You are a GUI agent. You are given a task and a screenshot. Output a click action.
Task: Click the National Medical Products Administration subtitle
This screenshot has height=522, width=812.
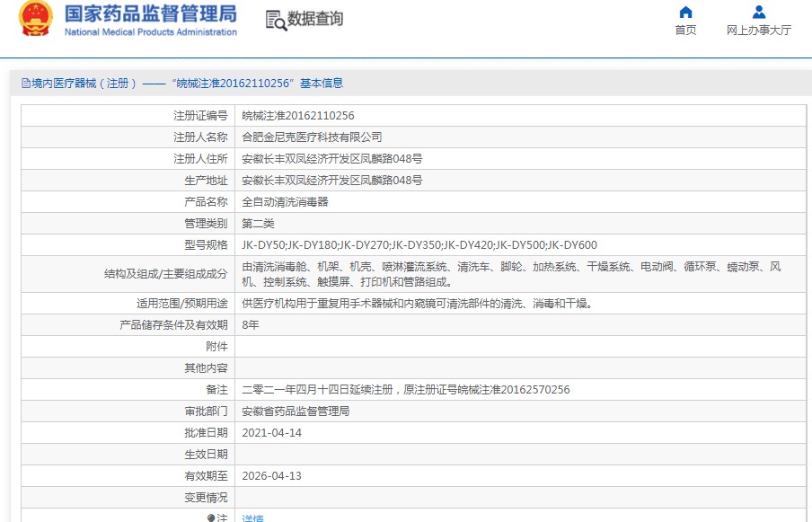[x=151, y=32]
